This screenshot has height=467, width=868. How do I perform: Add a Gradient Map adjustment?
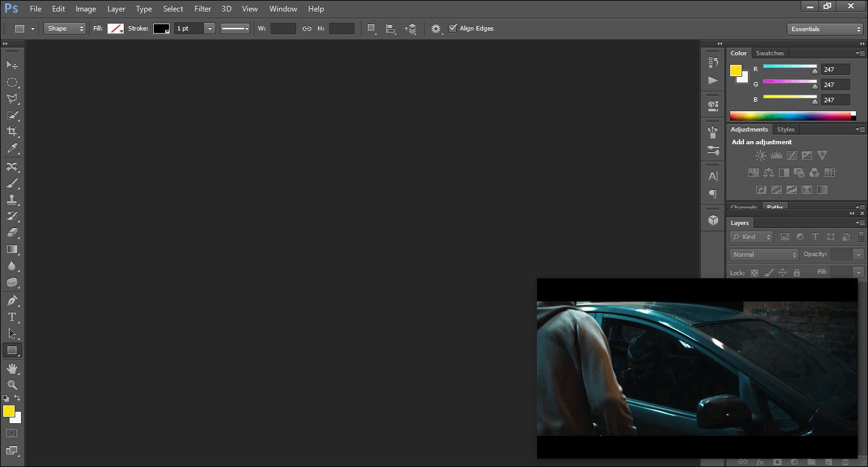click(x=822, y=189)
